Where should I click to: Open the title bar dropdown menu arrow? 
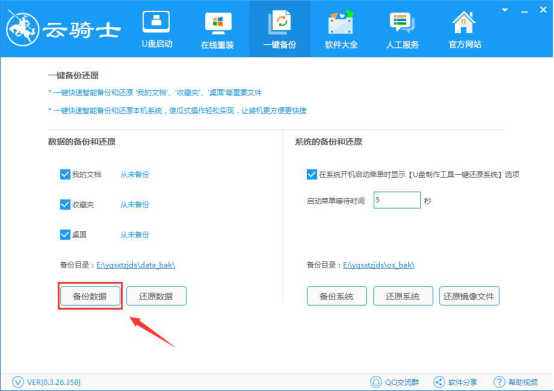click(x=505, y=10)
